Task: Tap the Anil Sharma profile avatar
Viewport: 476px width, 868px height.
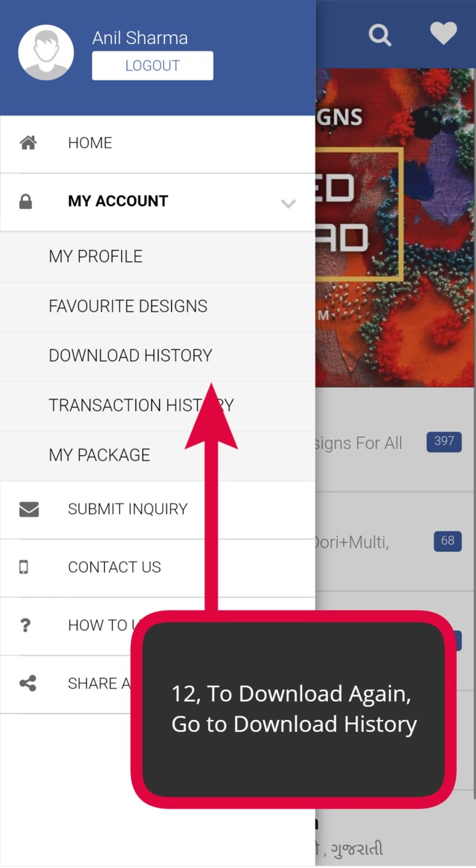Action: 46,53
